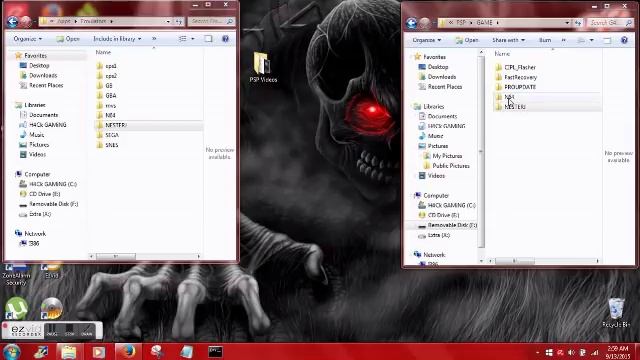Image resolution: width=640 pixels, height=360 pixels.
Task: Open Organize menu in GAME window
Action: click(x=427, y=40)
